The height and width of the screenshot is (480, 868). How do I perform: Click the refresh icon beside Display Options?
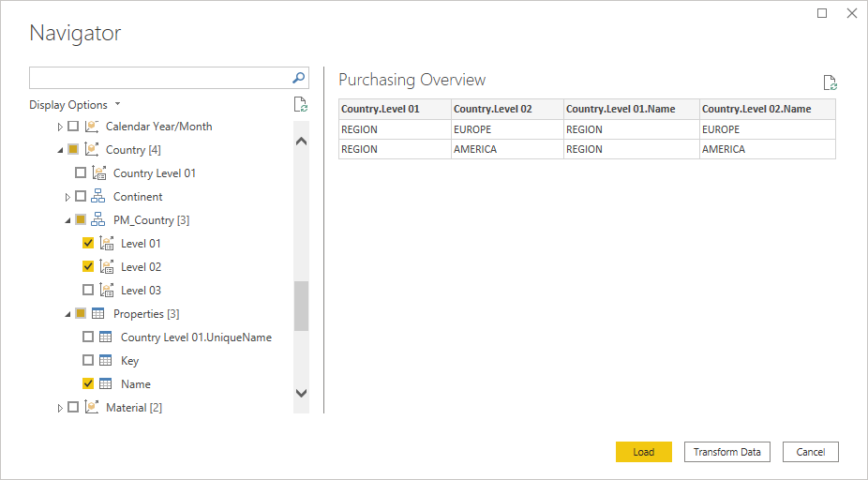[x=300, y=105]
